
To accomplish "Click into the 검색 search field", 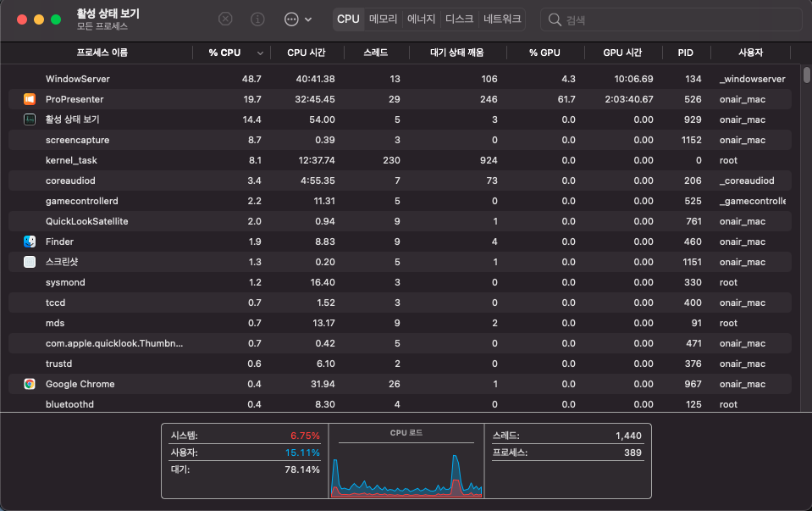I will coord(671,19).
